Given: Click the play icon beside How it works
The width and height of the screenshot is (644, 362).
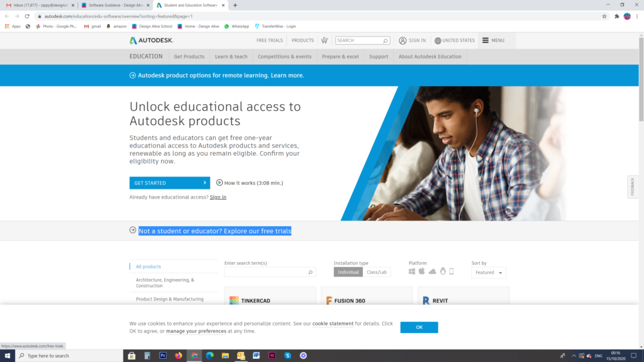Looking at the screenshot, I should coord(219,183).
